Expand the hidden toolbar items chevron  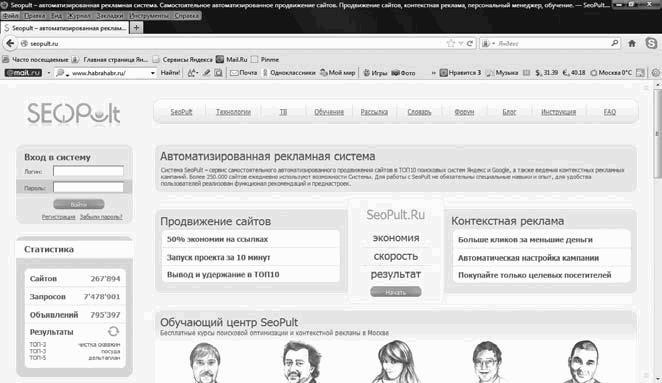point(433,73)
